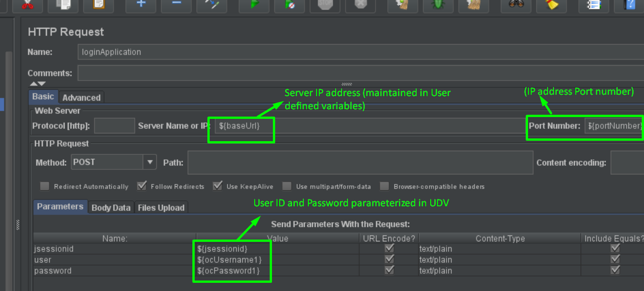Select the user name cell
The height and width of the screenshot is (291, 644).
115,260
